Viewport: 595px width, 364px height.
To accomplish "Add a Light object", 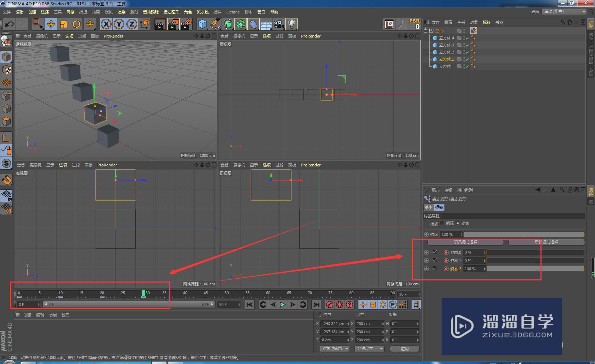I will tap(291, 24).
